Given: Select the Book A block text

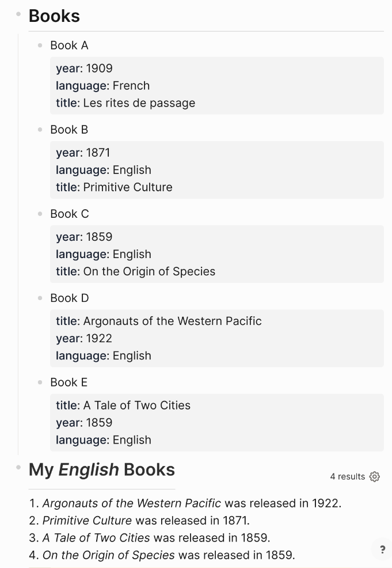Looking at the screenshot, I should click(x=69, y=46).
